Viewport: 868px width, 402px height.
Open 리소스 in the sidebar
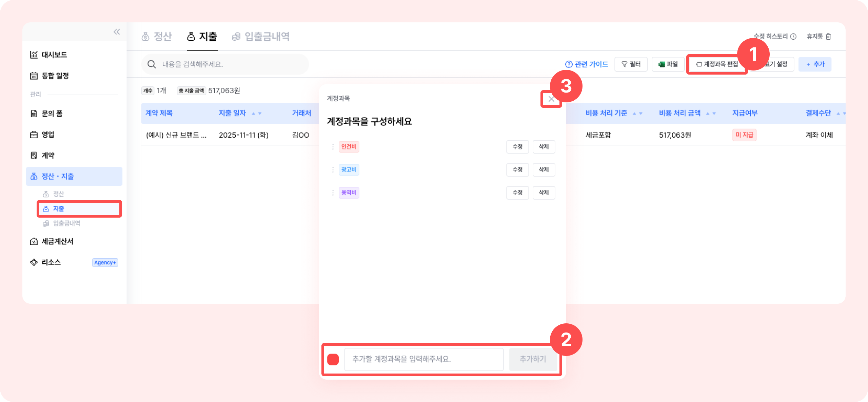click(51, 262)
